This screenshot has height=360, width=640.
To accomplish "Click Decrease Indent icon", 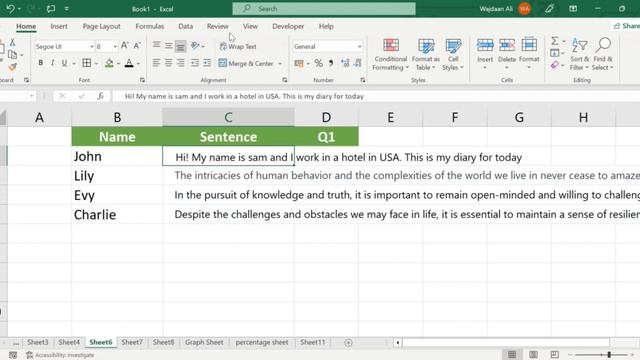I will [x=195, y=63].
